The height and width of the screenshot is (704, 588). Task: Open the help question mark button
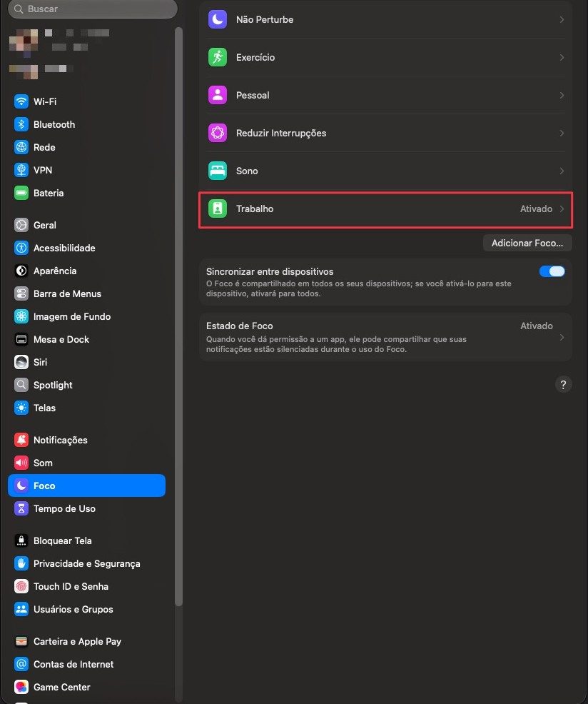[563, 384]
